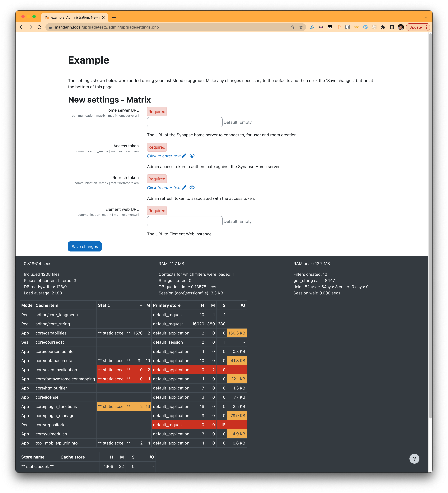Select the example: Administration tab
Viewport: 448px width, 493px height.
(75, 17)
